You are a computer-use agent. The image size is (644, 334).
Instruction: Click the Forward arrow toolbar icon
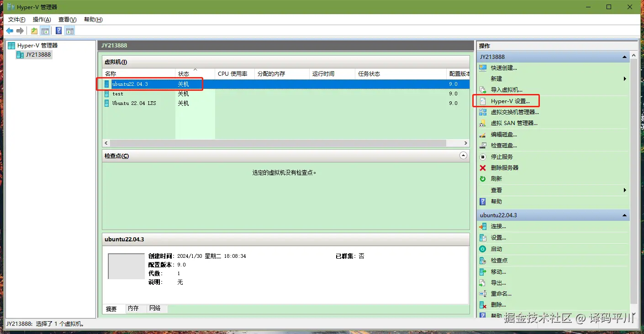click(x=20, y=31)
